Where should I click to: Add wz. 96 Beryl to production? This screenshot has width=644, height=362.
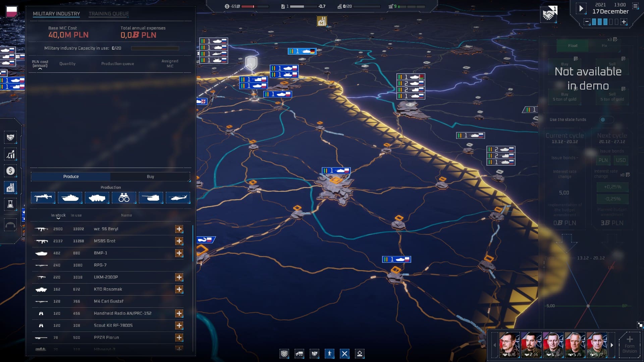tap(179, 229)
